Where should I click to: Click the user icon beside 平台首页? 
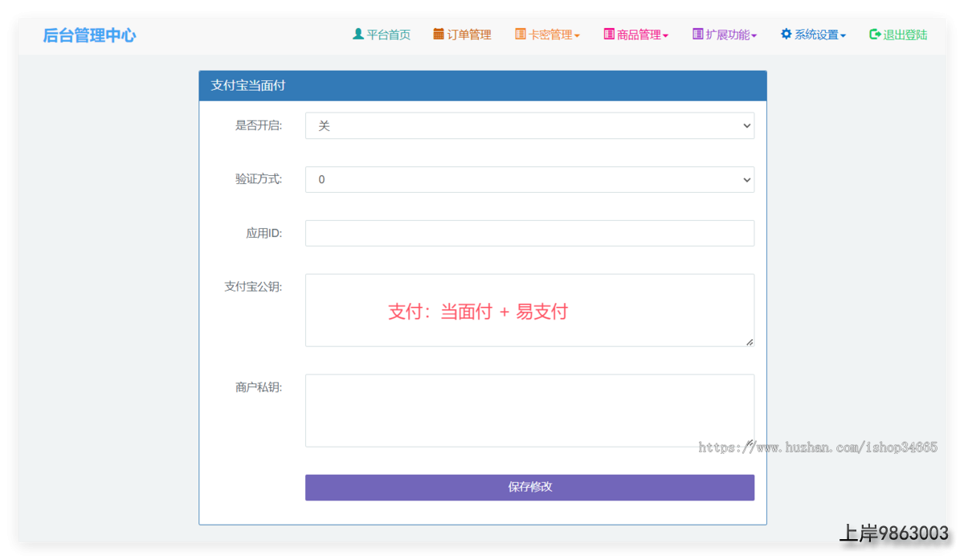tap(358, 35)
